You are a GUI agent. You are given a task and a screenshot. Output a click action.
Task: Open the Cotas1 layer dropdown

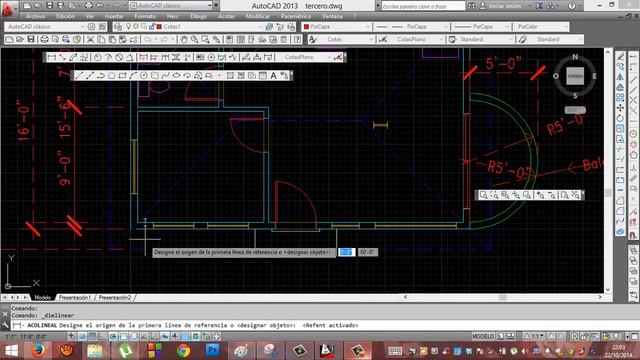click(260, 27)
